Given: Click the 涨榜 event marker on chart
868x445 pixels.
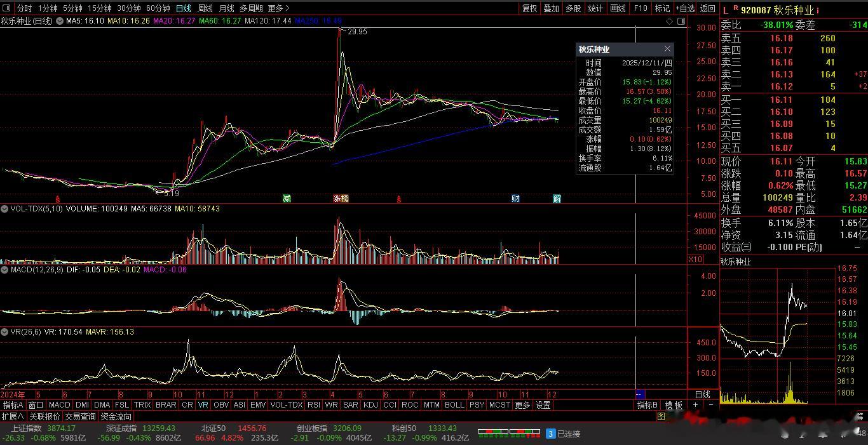Looking at the screenshot, I should tap(341, 199).
